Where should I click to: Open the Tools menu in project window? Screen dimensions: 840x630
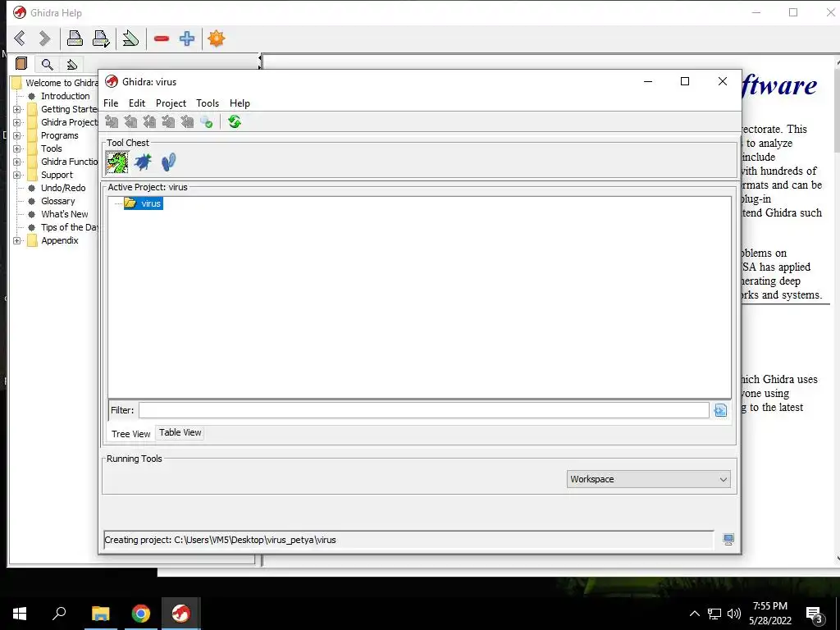pyautogui.click(x=208, y=103)
